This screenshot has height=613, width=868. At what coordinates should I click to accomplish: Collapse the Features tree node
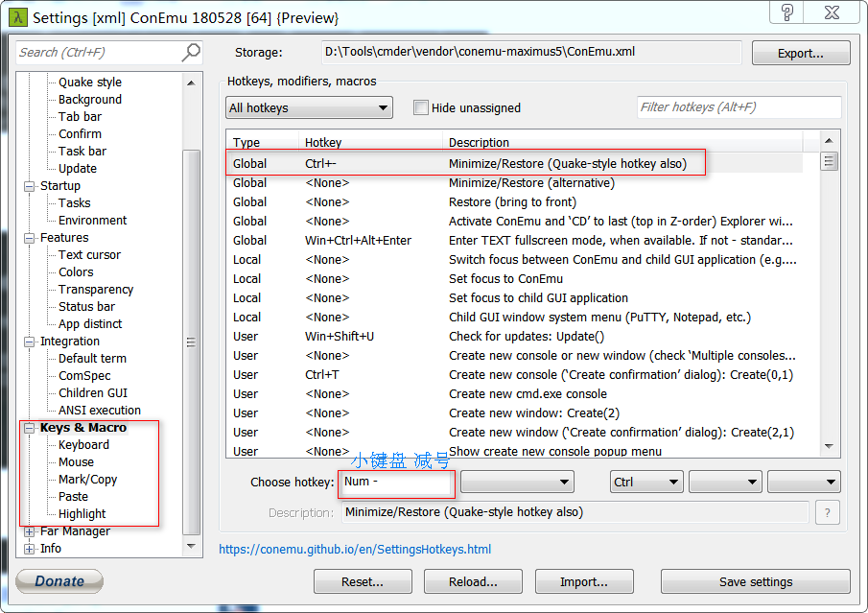click(x=30, y=238)
